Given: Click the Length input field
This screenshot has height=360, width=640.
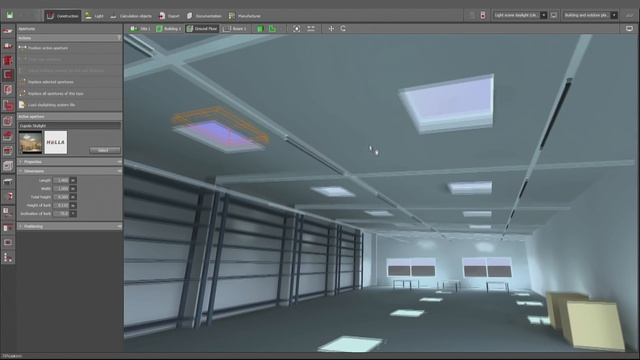Looking at the screenshot, I should pyautogui.click(x=61, y=180).
